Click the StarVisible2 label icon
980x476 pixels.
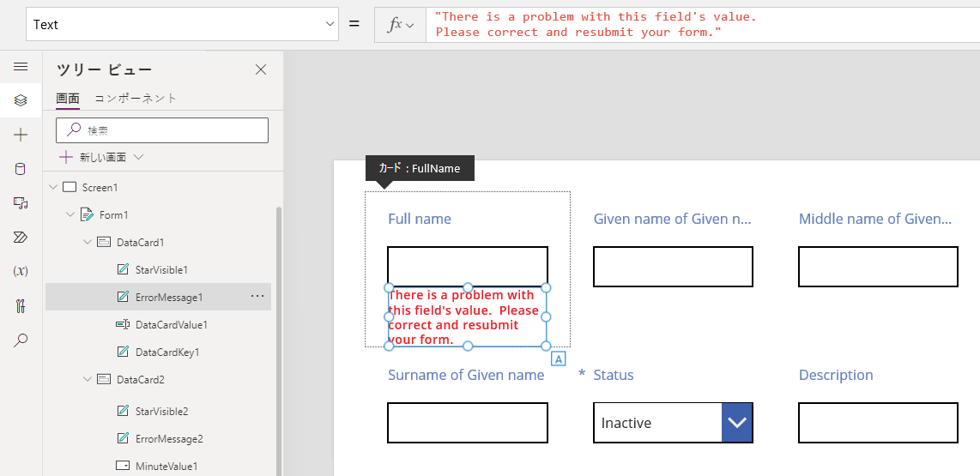[x=123, y=411]
